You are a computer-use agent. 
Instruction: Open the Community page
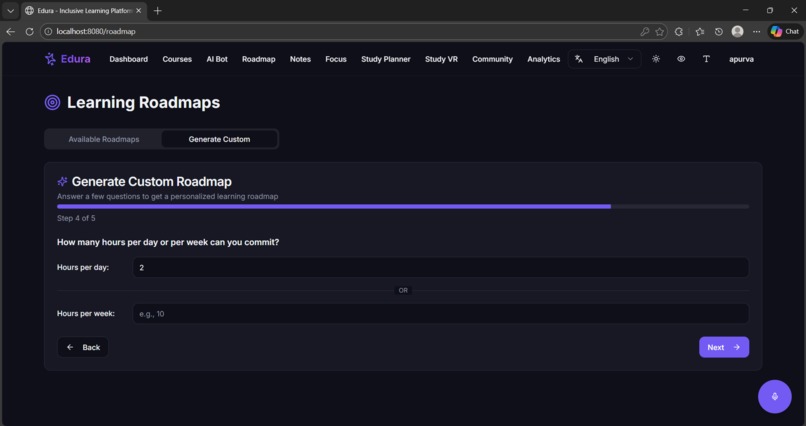[492, 59]
